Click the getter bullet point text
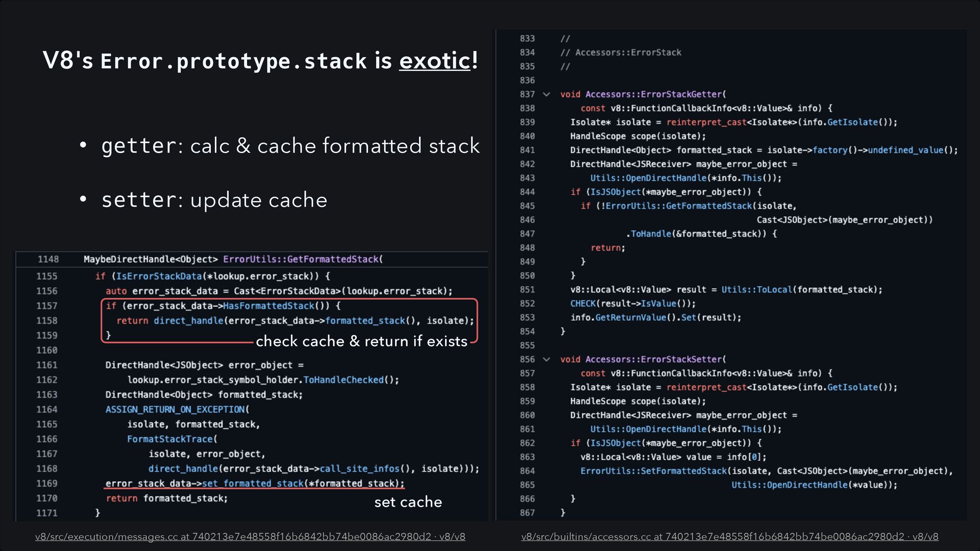 [290, 146]
